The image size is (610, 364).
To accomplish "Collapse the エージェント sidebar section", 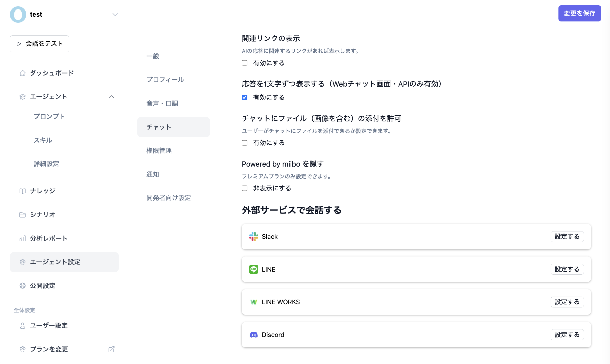I will [111, 97].
